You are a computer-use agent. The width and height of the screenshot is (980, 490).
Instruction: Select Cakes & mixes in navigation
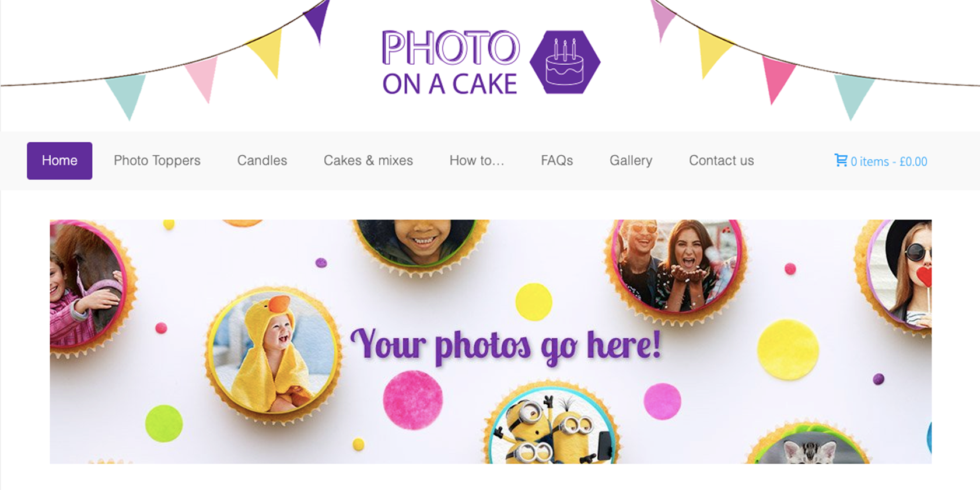click(x=368, y=160)
